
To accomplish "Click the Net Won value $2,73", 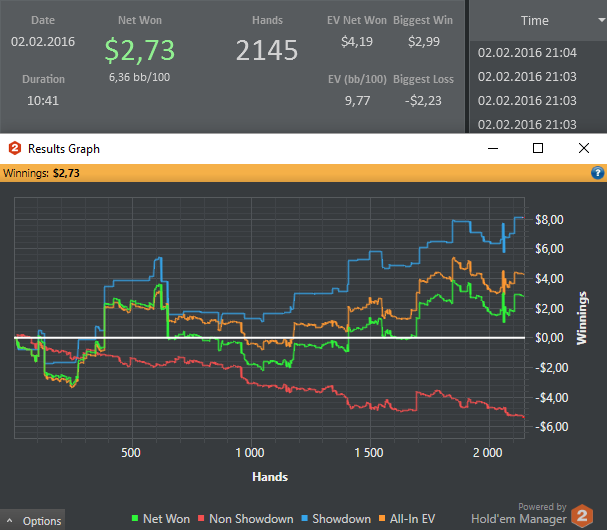I will point(140,50).
